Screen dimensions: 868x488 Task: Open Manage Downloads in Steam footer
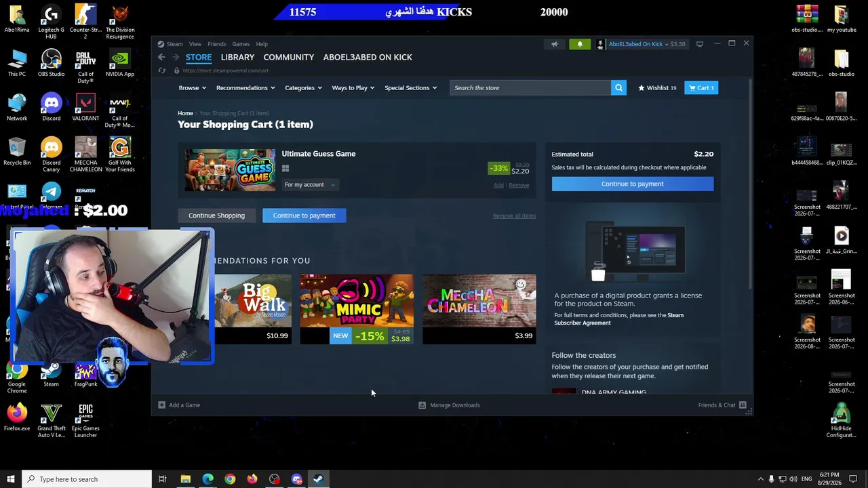449,405
